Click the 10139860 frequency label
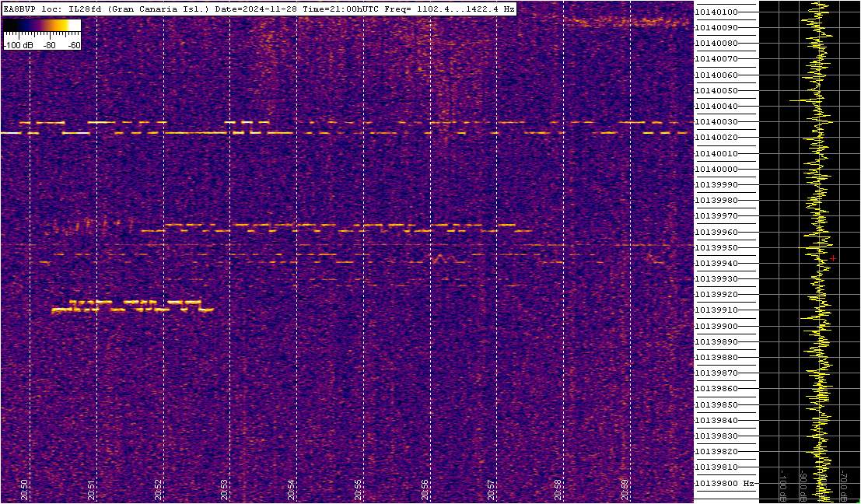 pyautogui.click(x=716, y=389)
